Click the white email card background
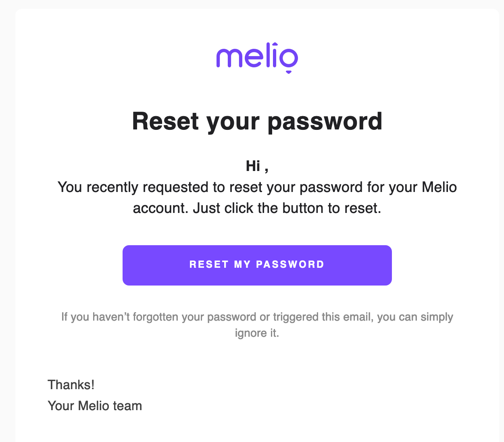The image size is (504, 442). tap(257, 359)
